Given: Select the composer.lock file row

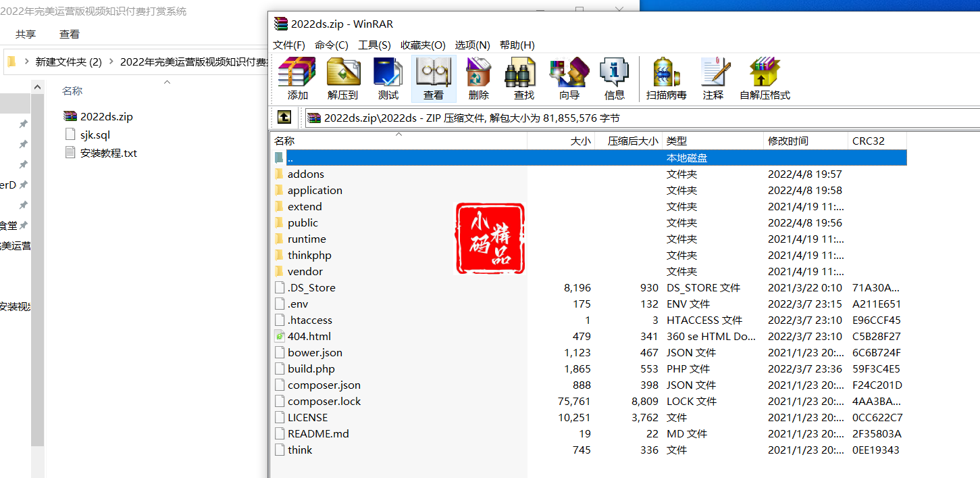Looking at the screenshot, I should tap(588, 401).
